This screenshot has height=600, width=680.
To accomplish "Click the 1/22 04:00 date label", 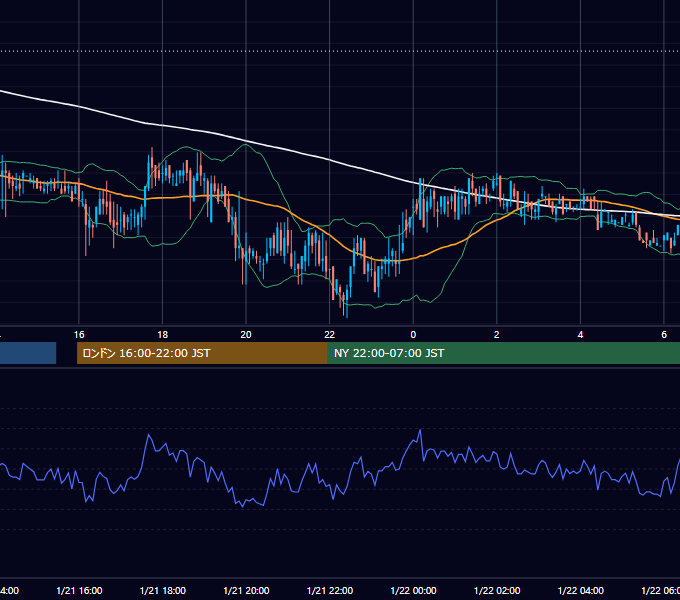I will (581, 591).
